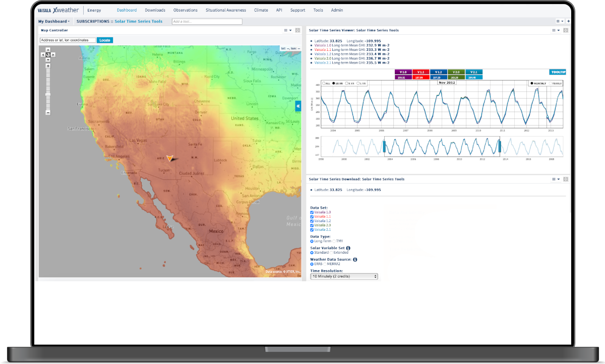Set chart range to 5 YR

click(x=346, y=83)
